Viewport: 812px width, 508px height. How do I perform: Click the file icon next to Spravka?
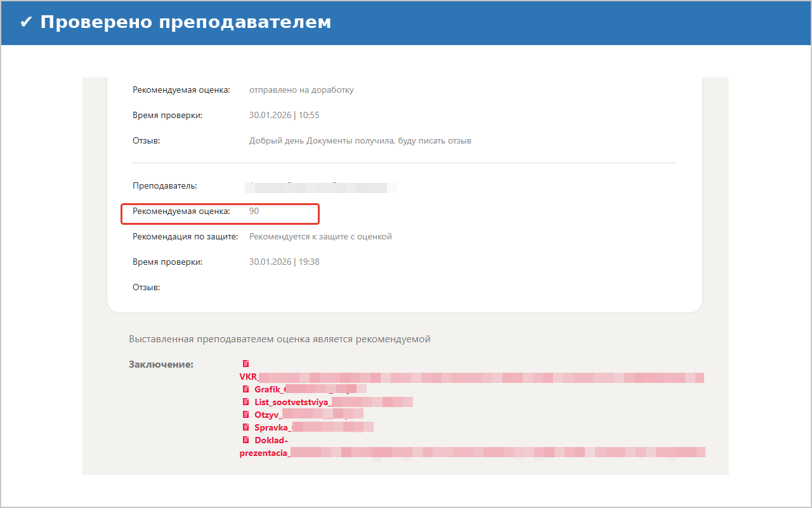coord(246,427)
